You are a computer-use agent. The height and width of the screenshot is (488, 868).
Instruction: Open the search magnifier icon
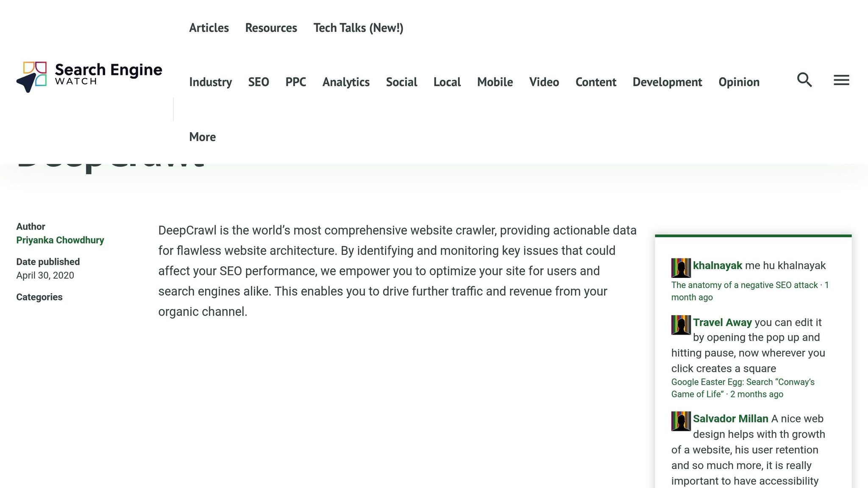(x=804, y=80)
